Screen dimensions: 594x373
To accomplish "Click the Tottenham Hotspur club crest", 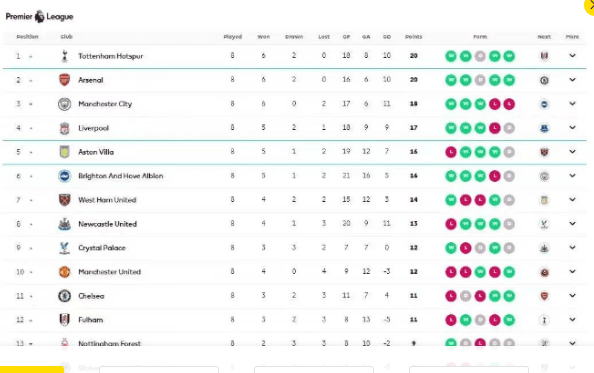I will pyautogui.click(x=64, y=56).
